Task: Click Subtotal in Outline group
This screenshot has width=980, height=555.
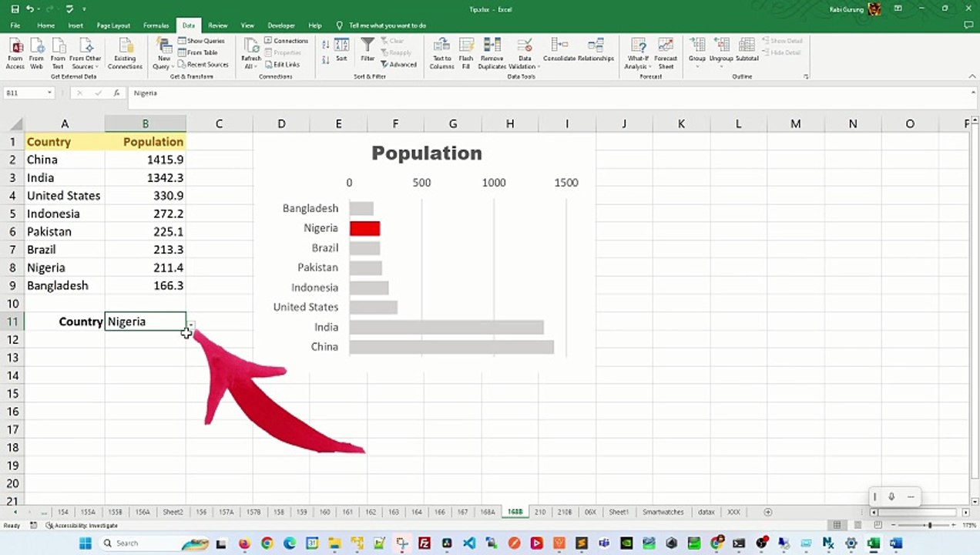Action: coord(747,51)
